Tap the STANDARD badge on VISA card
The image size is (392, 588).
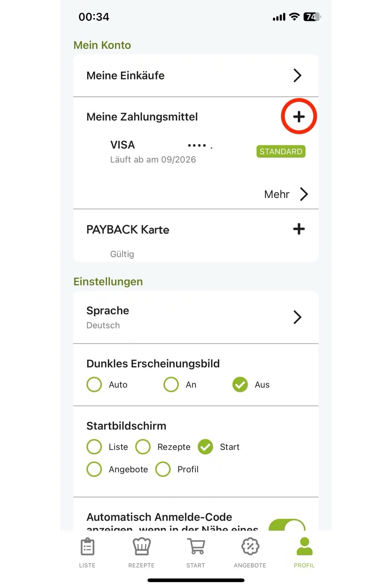click(x=281, y=152)
